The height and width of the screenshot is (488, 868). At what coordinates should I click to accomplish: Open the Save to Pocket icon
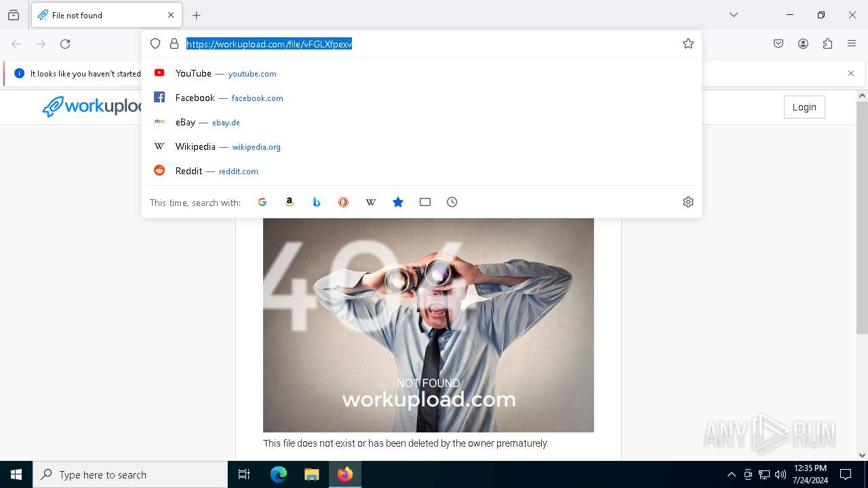pos(778,44)
